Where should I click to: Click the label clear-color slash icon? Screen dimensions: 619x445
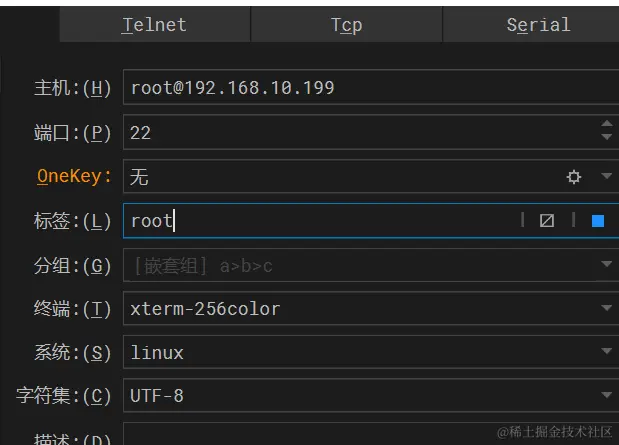tap(546, 220)
